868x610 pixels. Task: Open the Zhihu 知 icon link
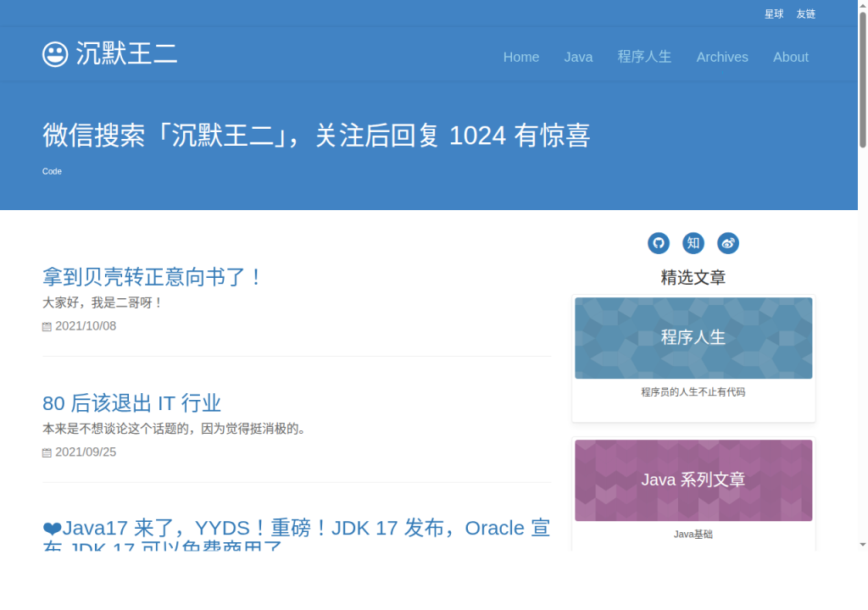click(693, 243)
